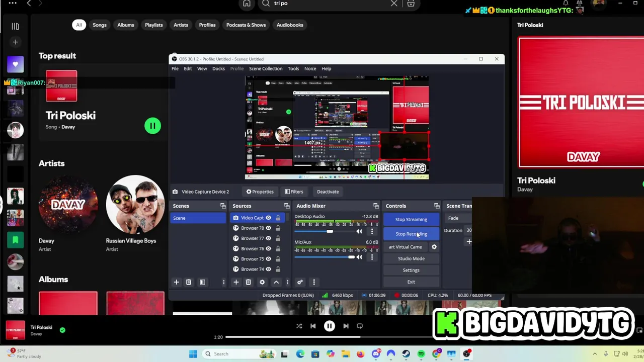Go to previous track in Spotify
Screen dimensions: 644x362
(313, 326)
